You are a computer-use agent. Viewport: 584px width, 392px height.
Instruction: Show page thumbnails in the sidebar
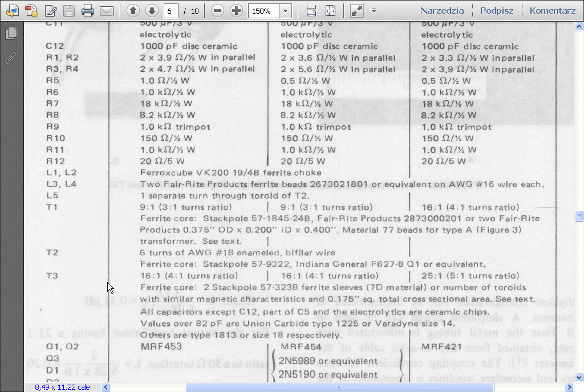point(10,34)
